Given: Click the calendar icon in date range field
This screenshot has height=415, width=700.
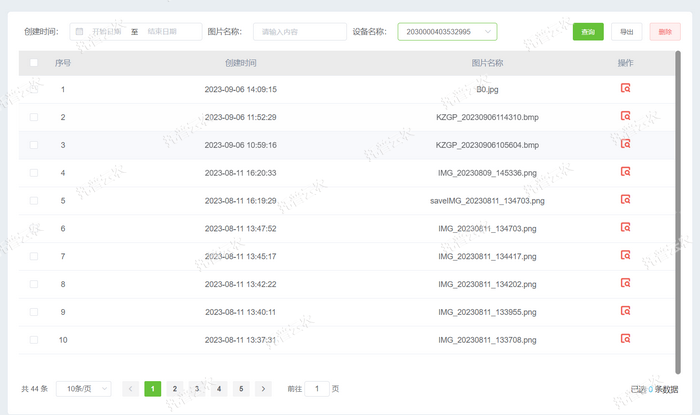Looking at the screenshot, I should click(79, 32).
